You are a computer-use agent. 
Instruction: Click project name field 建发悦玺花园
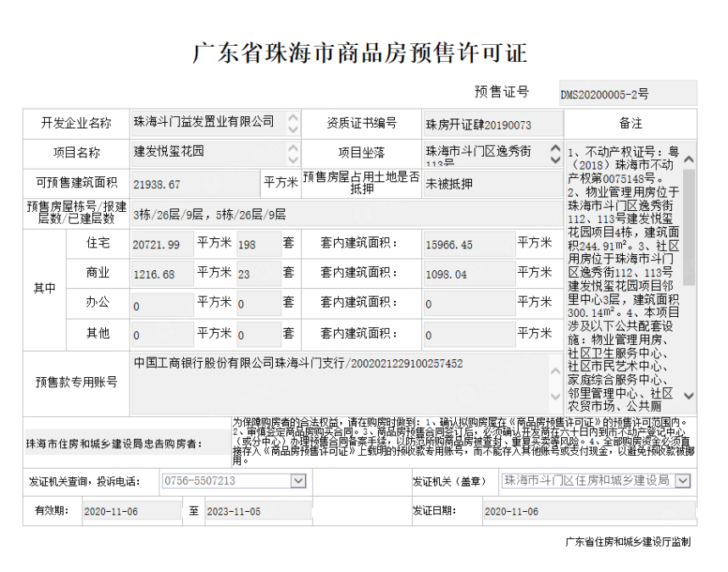(215, 153)
